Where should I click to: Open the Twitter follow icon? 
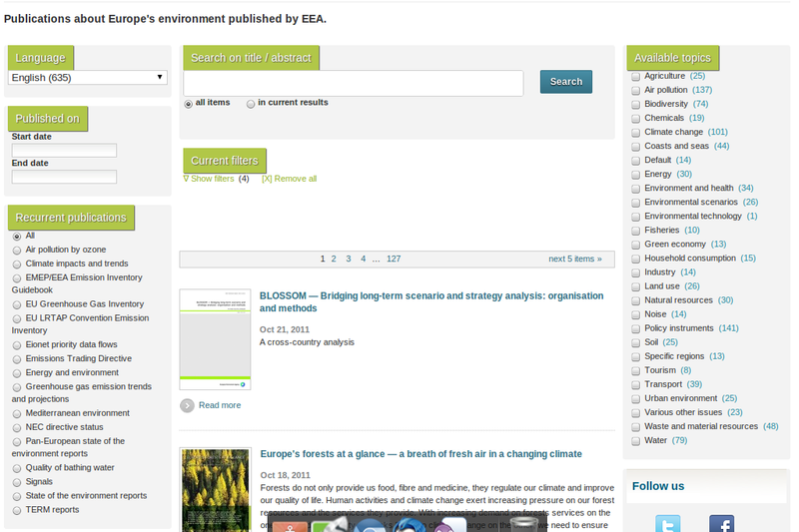coord(667,524)
